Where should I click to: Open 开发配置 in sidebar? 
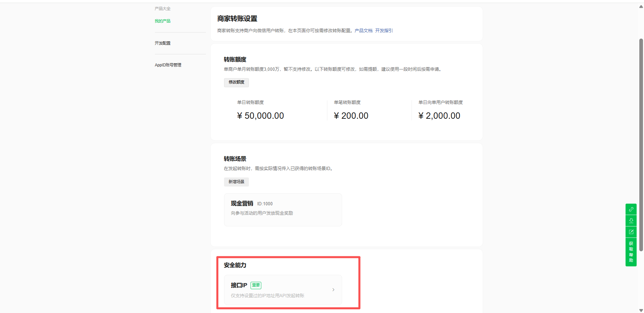(x=163, y=43)
